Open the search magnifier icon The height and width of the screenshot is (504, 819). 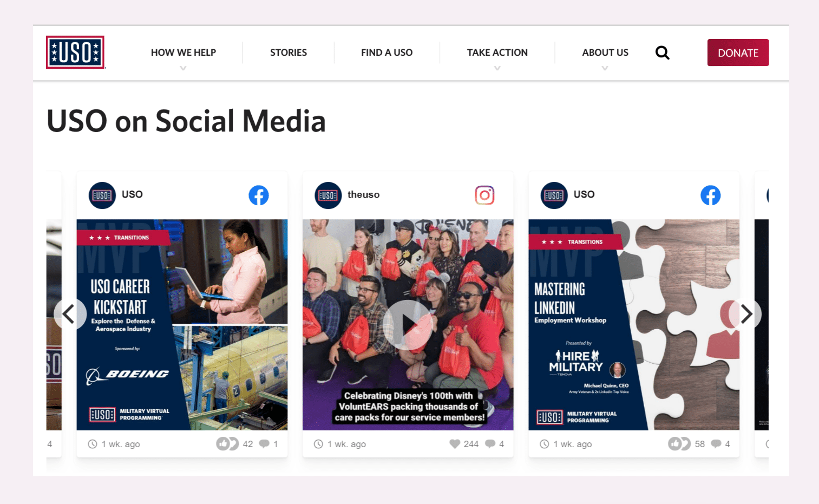coord(662,53)
